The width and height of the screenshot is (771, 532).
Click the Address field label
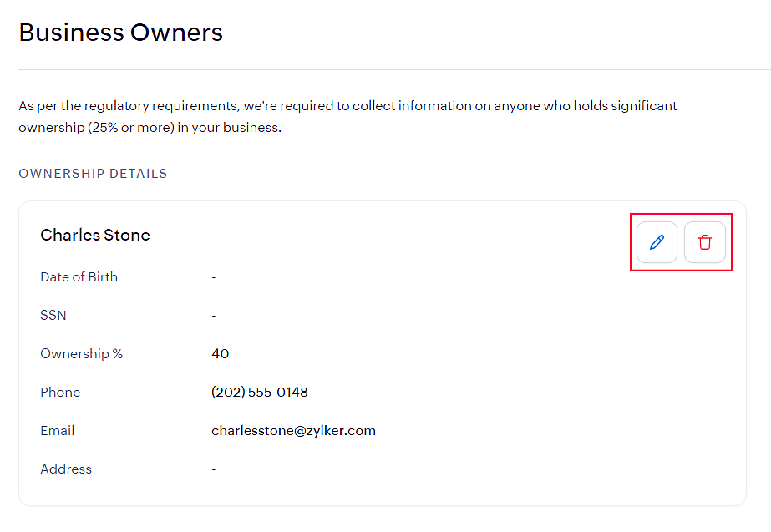point(66,469)
